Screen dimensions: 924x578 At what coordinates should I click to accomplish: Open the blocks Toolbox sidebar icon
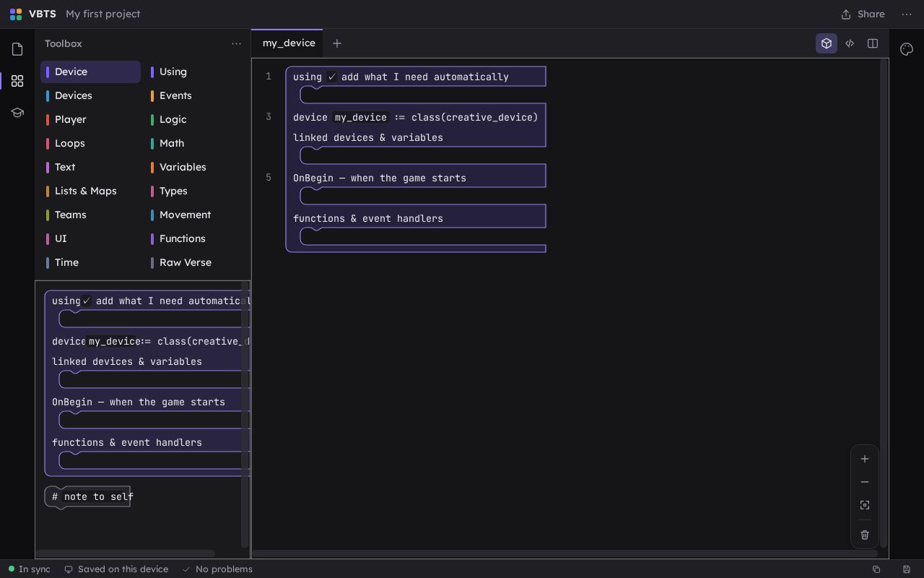(x=17, y=81)
